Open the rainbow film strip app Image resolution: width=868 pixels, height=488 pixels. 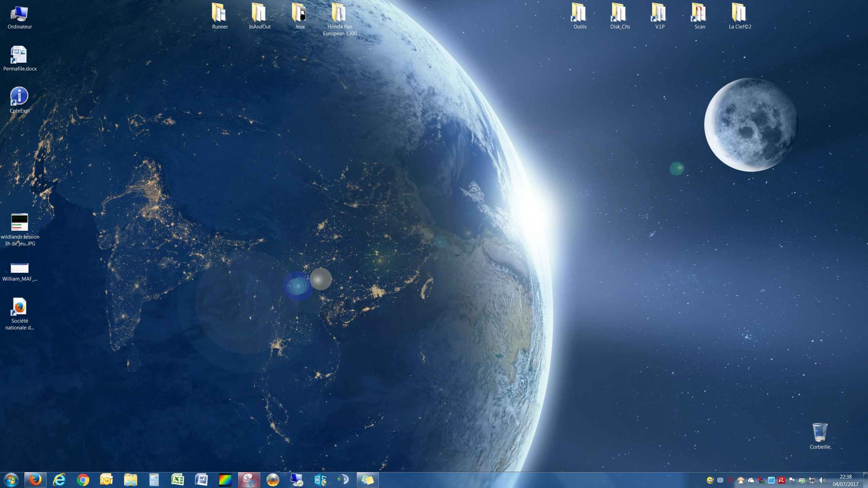[225, 480]
